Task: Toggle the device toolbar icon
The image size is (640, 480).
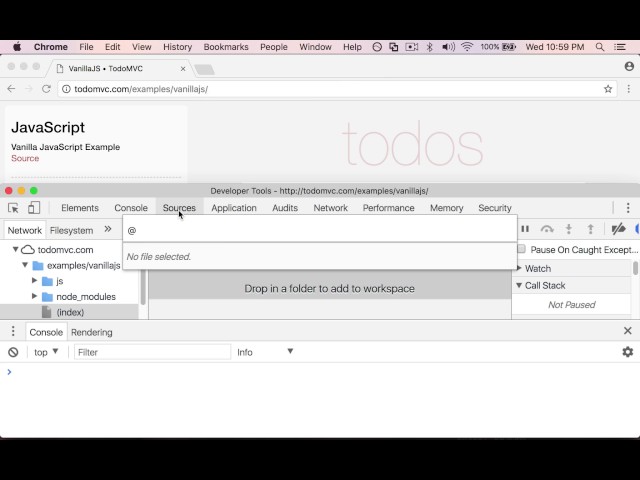Action: coord(34,208)
